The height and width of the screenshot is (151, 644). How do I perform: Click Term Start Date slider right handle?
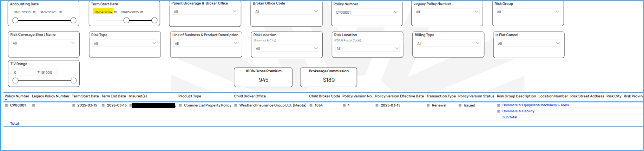[154, 20]
